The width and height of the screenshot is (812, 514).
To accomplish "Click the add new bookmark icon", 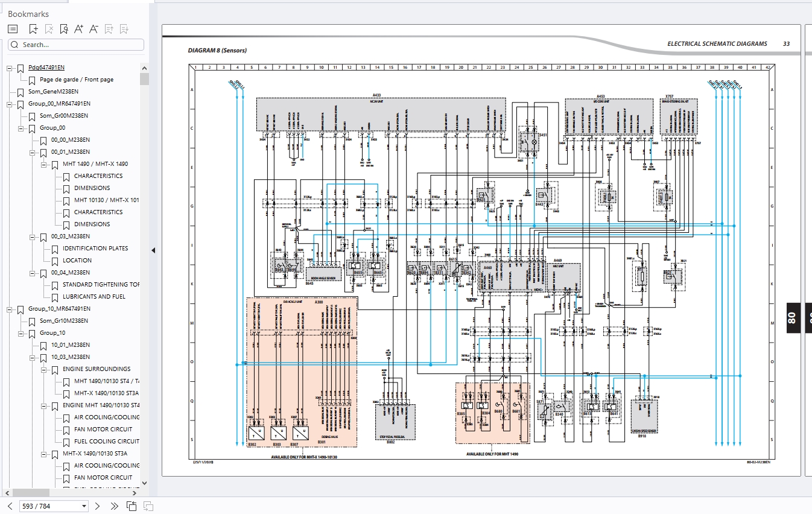I will point(34,29).
